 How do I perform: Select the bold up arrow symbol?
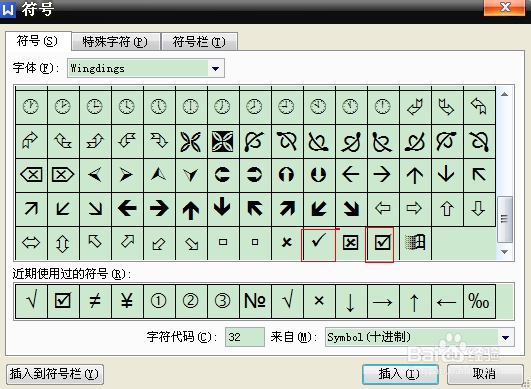[x=191, y=209]
